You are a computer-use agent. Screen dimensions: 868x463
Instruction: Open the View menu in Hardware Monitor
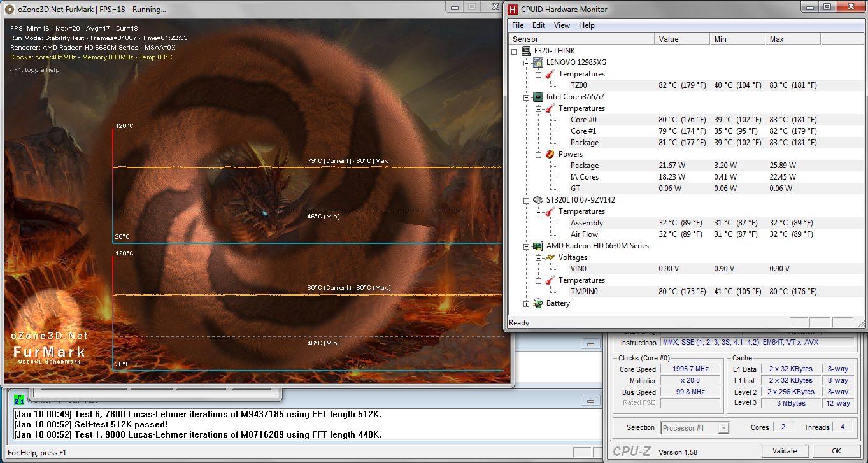[562, 25]
